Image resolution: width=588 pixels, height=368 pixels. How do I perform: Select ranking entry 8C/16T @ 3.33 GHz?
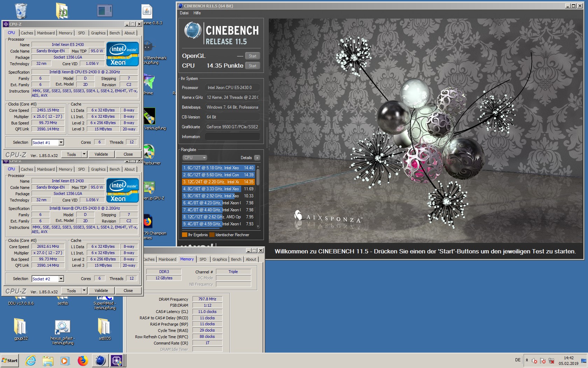[x=219, y=189]
